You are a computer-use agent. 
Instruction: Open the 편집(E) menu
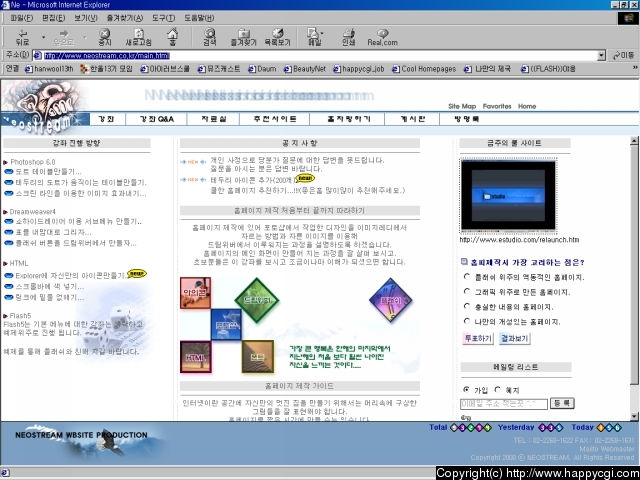click(x=53, y=18)
